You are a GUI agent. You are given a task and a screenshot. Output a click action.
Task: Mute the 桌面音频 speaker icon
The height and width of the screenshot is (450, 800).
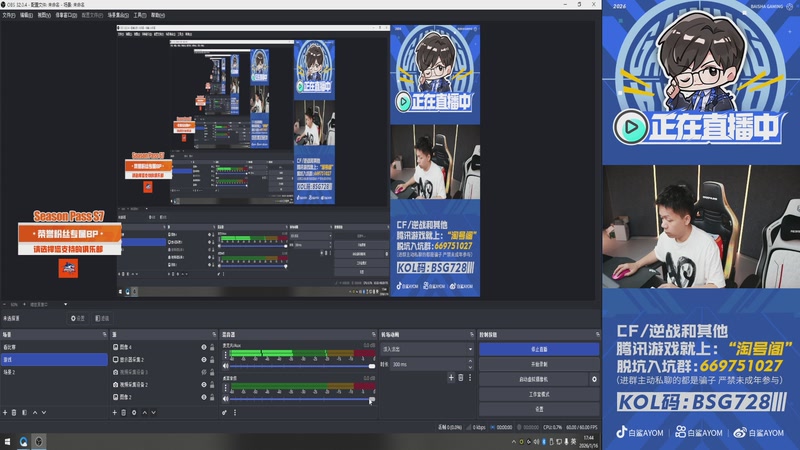point(226,399)
